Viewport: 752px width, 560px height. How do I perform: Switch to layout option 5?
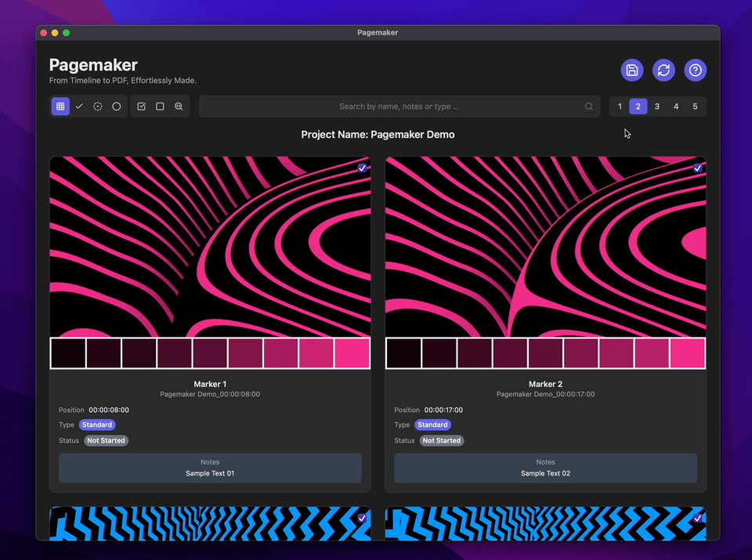pyautogui.click(x=695, y=107)
